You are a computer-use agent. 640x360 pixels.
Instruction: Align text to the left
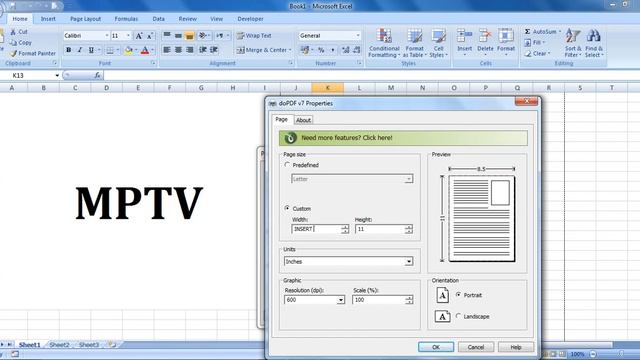167,50
